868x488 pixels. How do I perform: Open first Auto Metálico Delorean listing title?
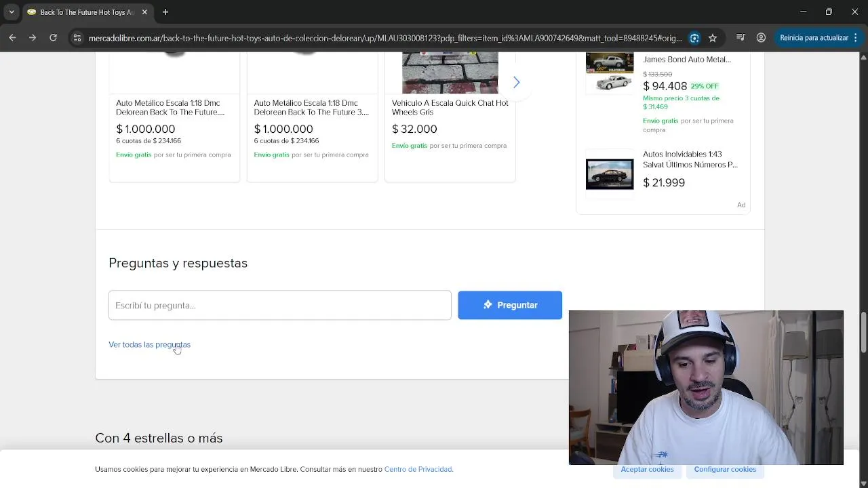coord(170,107)
